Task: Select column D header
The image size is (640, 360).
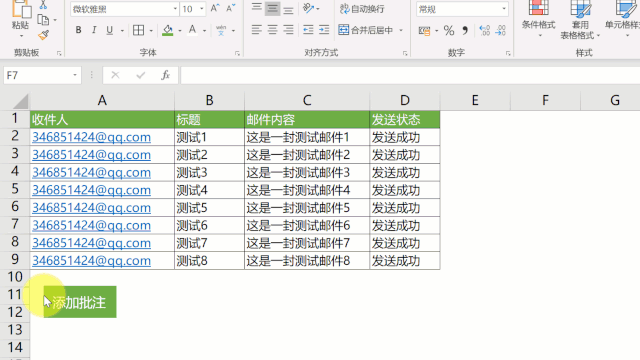Action: (x=404, y=100)
